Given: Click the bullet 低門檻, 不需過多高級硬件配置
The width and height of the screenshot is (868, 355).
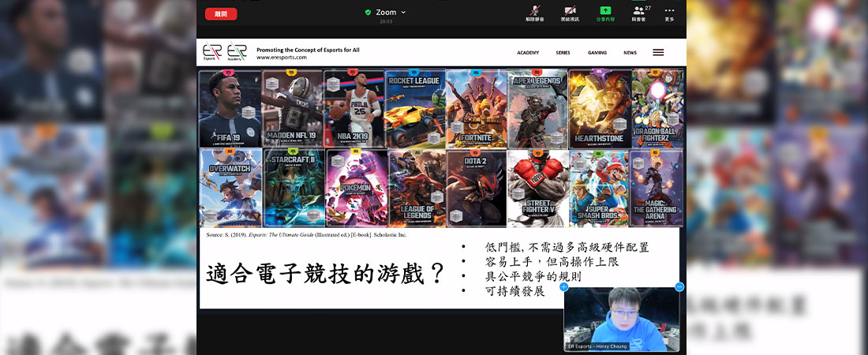Looking at the screenshot, I should coord(567,247).
